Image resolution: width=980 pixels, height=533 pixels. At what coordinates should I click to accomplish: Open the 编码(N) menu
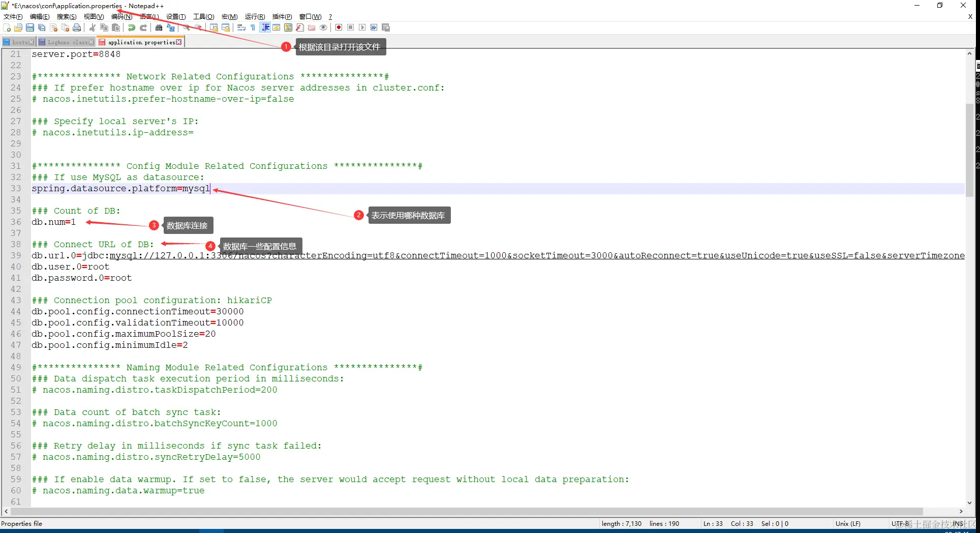pyautogui.click(x=121, y=17)
